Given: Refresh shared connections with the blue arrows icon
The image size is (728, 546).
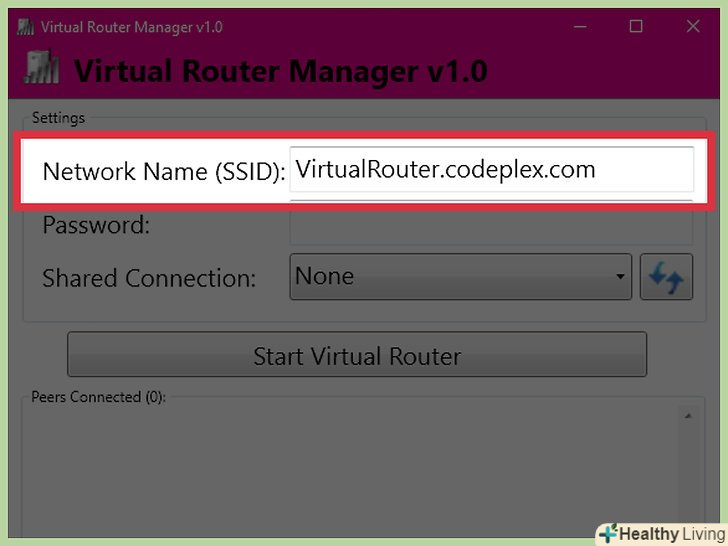Looking at the screenshot, I should [666, 277].
